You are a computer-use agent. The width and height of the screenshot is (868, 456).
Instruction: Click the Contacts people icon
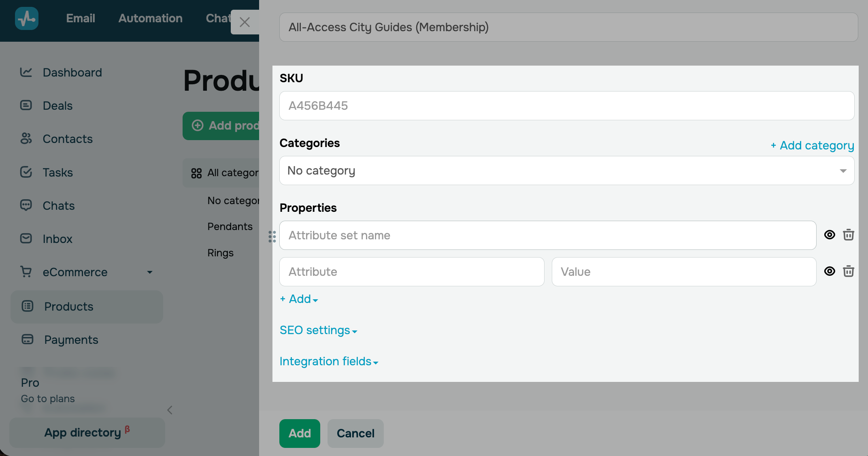click(x=26, y=139)
